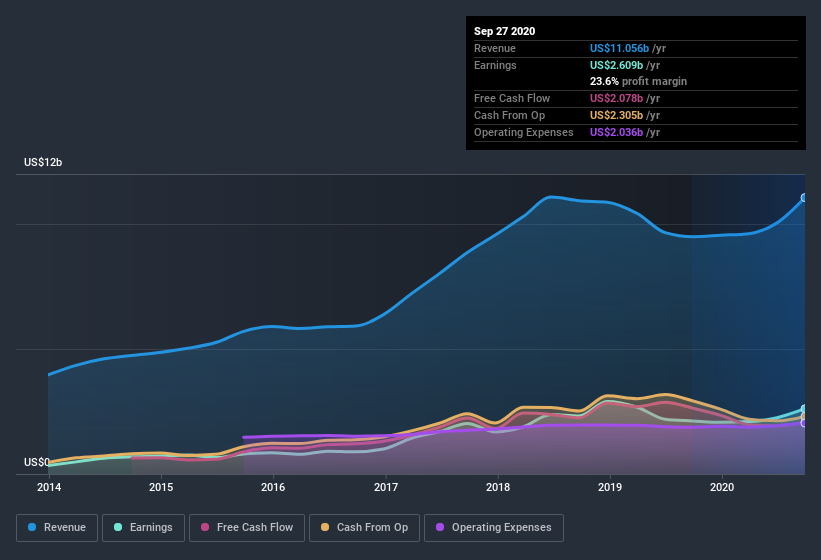Click the Cash From Op endpoint marker

coord(804,417)
